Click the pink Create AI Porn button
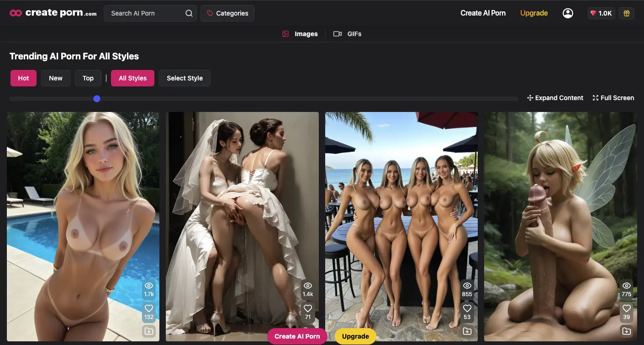Image resolution: width=644 pixels, height=345 pixels. pyautogui.click(x=297, y=336)
